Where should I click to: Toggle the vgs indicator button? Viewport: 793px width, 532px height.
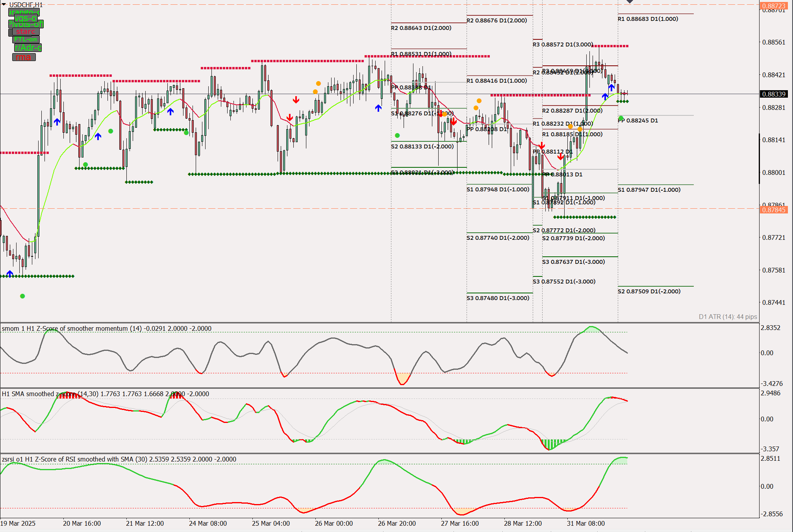click(x=26, y=18)
